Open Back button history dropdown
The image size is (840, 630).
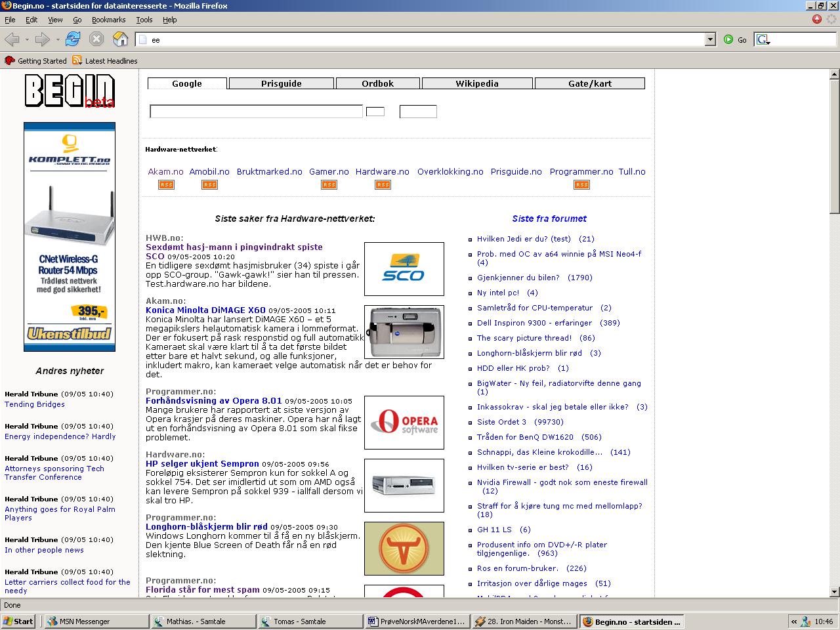[26, 39]
